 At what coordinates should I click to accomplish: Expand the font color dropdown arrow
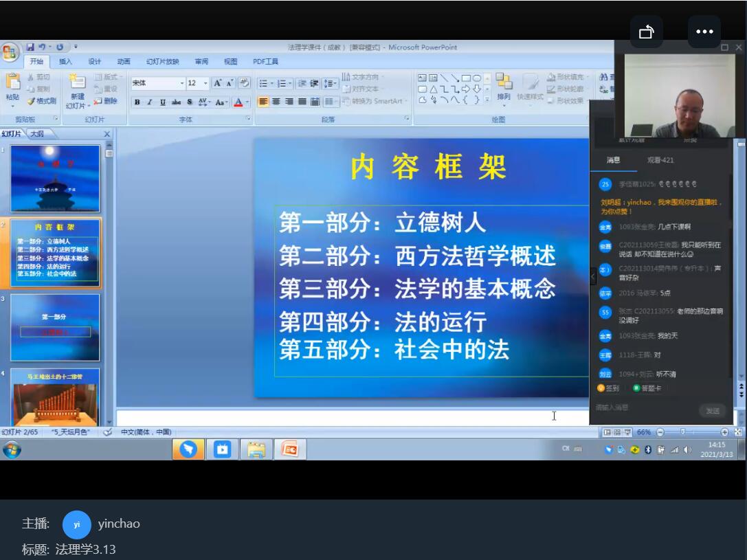click(247, 102)
